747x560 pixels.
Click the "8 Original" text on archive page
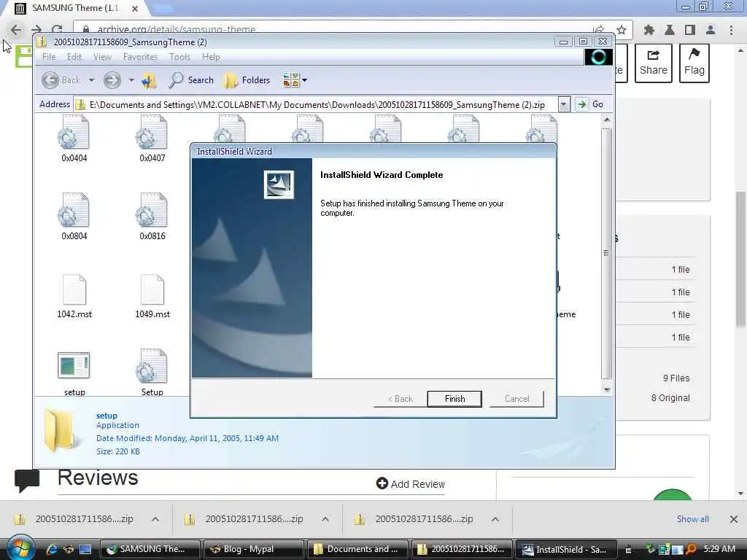pyautogui.click(x=670, y=397)
